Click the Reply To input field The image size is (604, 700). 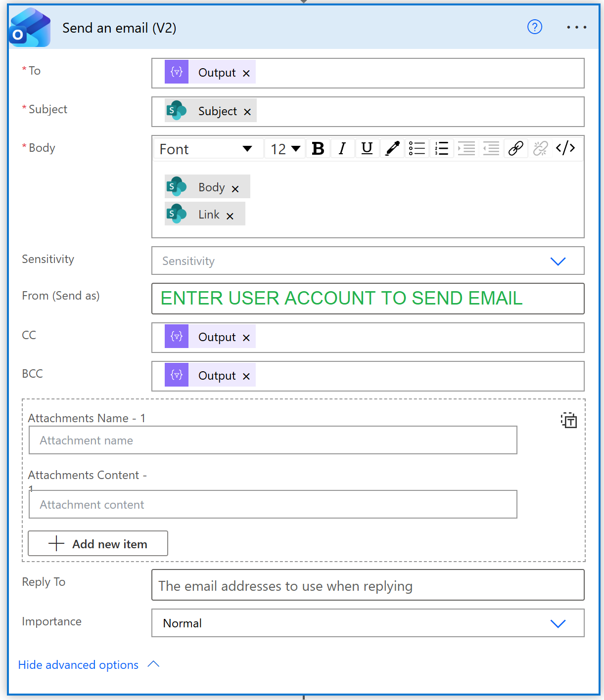click(368, 585)
